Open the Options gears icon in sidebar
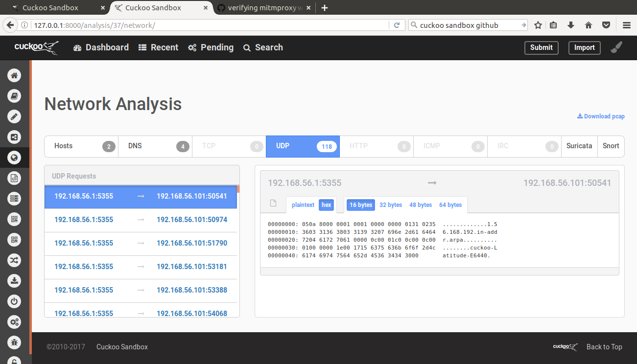 pyautogui.click(x=14, y=321)
